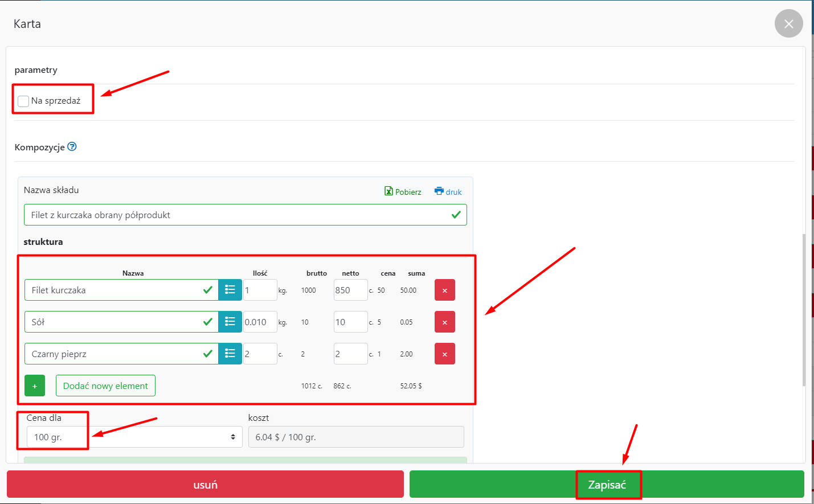Click the list icon beside Czarny pieprz

coord(230,354)
